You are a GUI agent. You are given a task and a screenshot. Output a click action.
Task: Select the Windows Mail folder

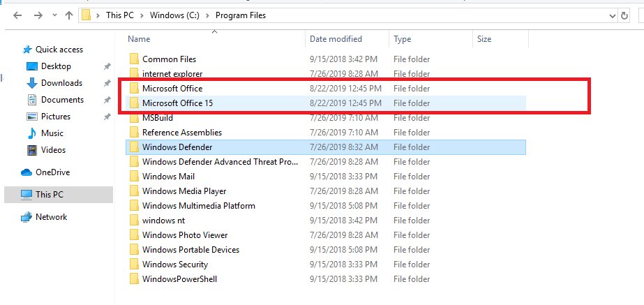pyautogui.click(x=326, y=177)
